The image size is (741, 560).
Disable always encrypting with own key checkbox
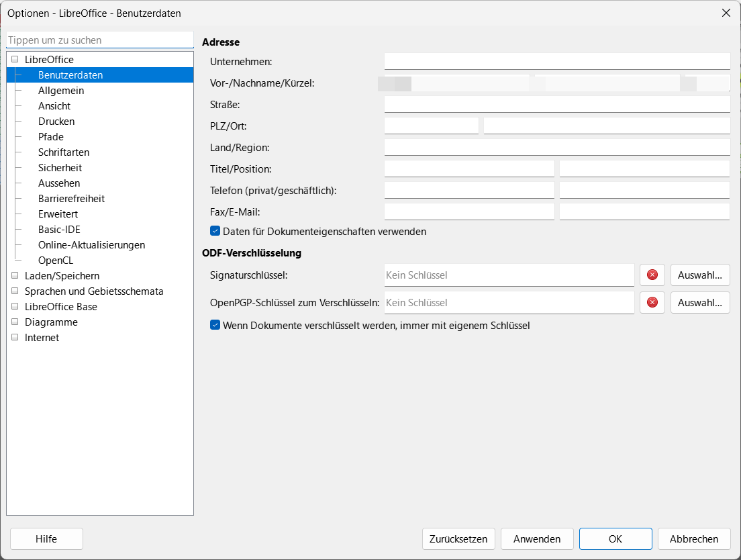(x=215, y=325)
